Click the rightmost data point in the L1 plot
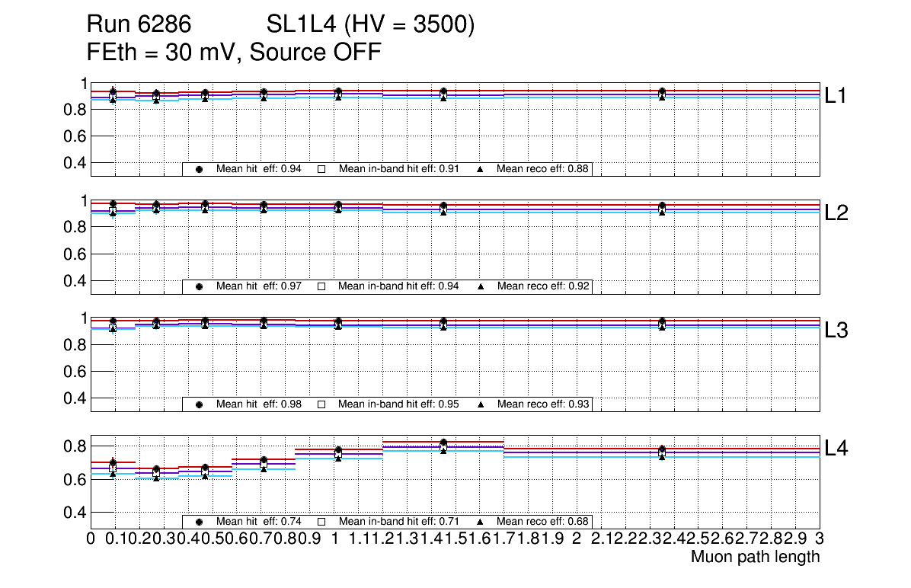This screenshot has width=911, height=588. tap(662, 92)
